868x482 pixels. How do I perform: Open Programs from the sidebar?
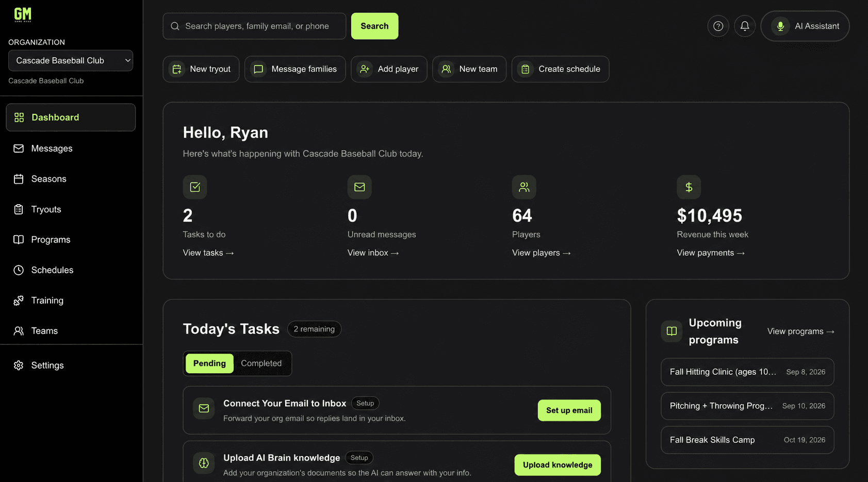click(x=71, y=240)
